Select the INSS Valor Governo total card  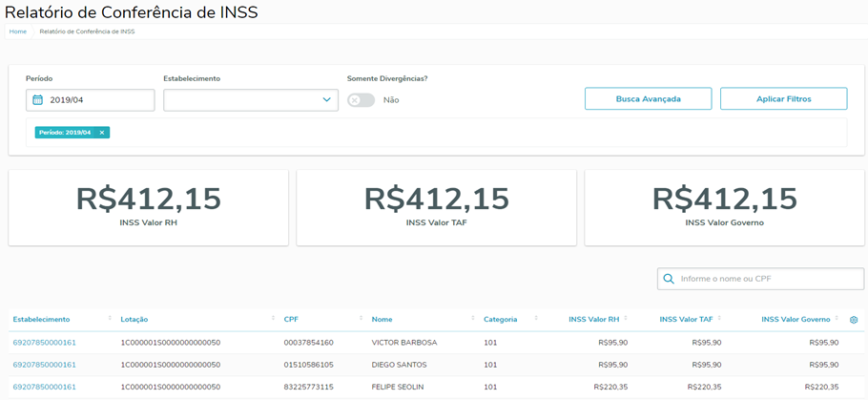[x=724, y=208]
